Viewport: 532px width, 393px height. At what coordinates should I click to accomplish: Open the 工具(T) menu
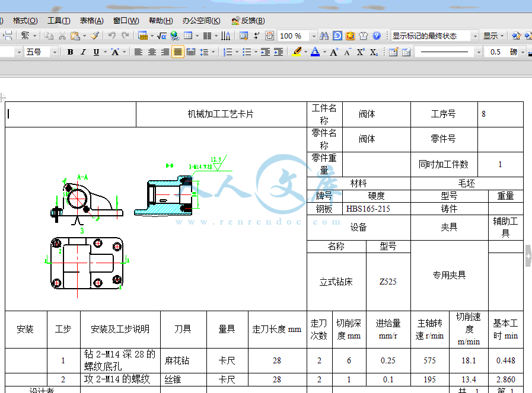click(x=59, y=21)
